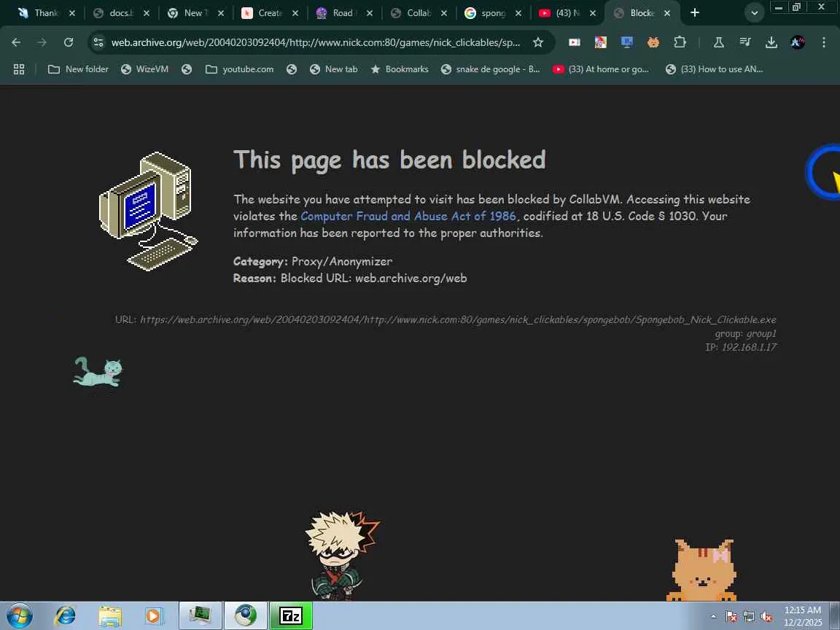The width and height of the screenshot is (840, 630).
Task: Open the Downloads tray icon
Action: 771,42
